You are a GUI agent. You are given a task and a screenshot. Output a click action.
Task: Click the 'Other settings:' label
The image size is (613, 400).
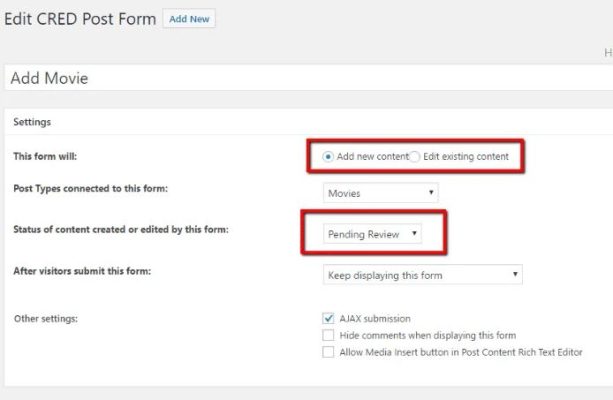pos(45,319)
